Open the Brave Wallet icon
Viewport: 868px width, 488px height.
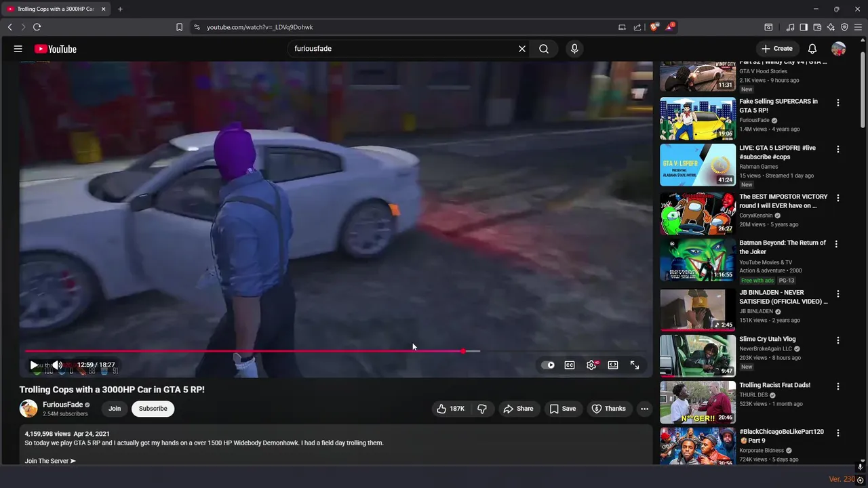pos(817,27)
